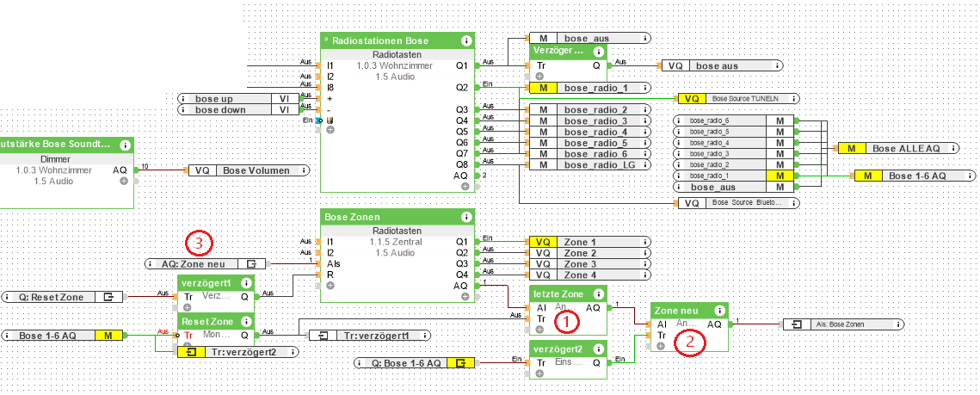Image resolution: width=980 pixels, height=395 pixels.
Task: Click yellow connector symbol of Tr:verzögert2
Action: click(x=191, y=352)
